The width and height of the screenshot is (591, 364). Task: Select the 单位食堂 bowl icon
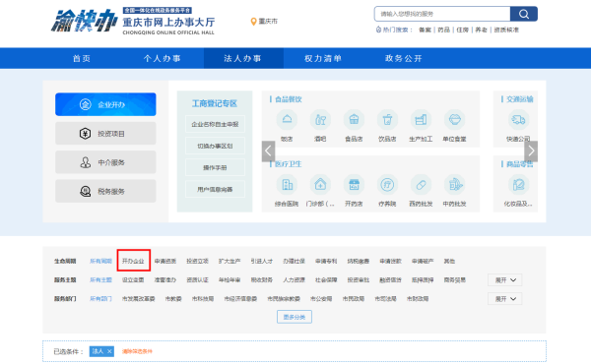454,120
